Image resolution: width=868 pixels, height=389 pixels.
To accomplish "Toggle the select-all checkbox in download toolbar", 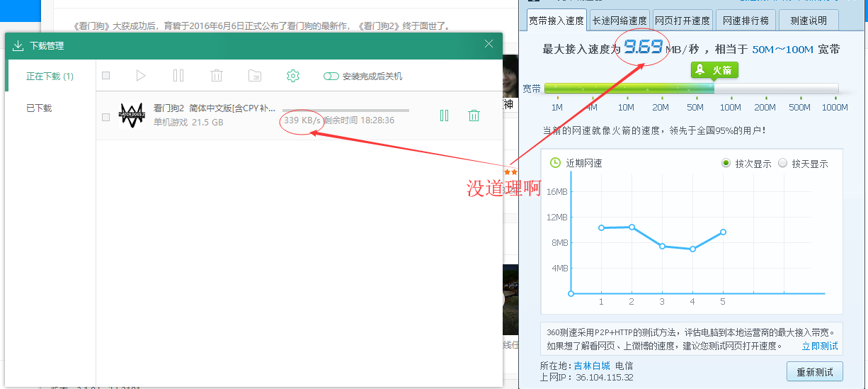I will click(106, 76).
